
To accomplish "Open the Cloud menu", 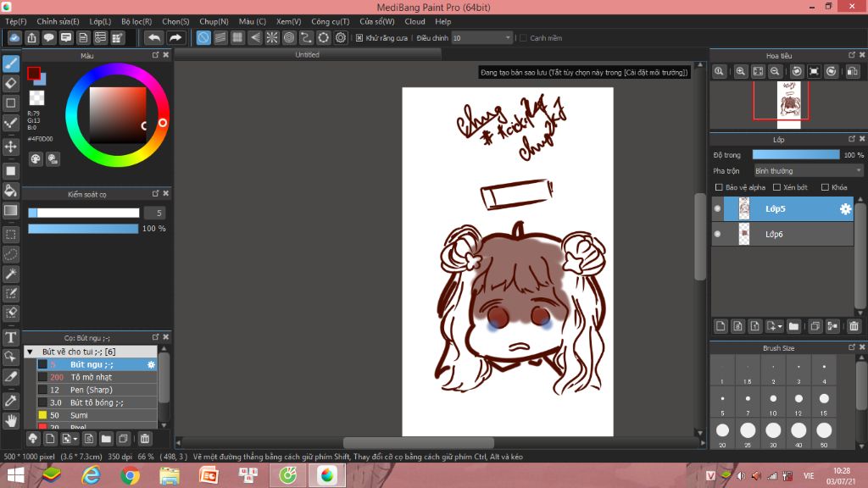I will click(415, 21).
